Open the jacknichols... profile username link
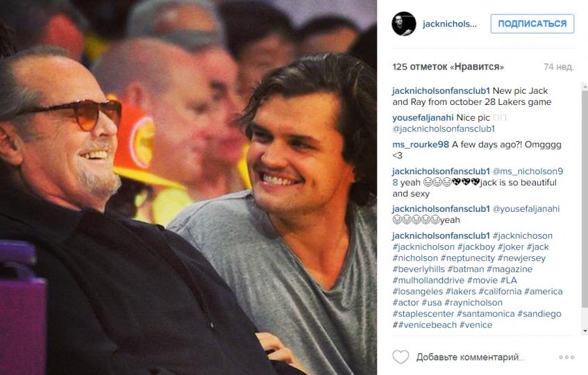 tap(450, 24)
